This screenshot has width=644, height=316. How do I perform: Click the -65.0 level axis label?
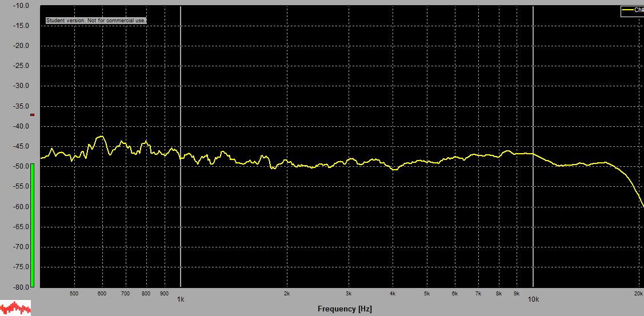(x=21, y=227)
